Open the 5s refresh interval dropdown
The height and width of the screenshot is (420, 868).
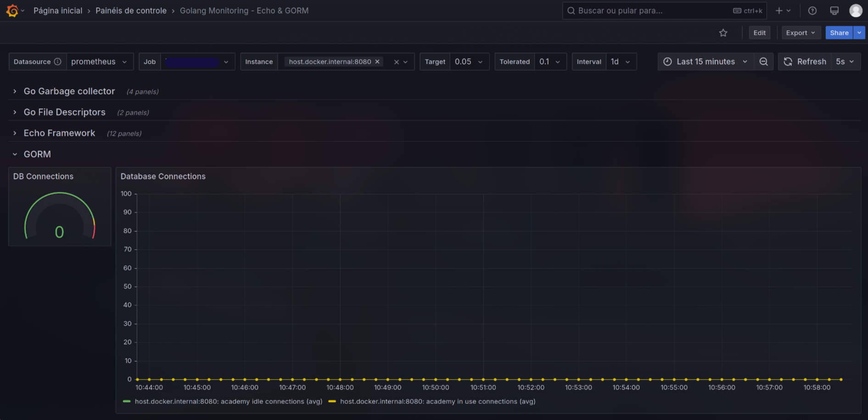845,62
